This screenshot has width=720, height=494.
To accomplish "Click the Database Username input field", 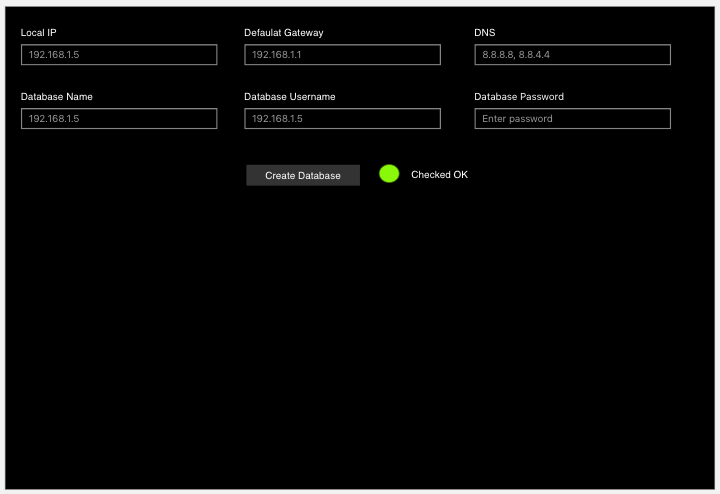I will (x=342, y=119).
